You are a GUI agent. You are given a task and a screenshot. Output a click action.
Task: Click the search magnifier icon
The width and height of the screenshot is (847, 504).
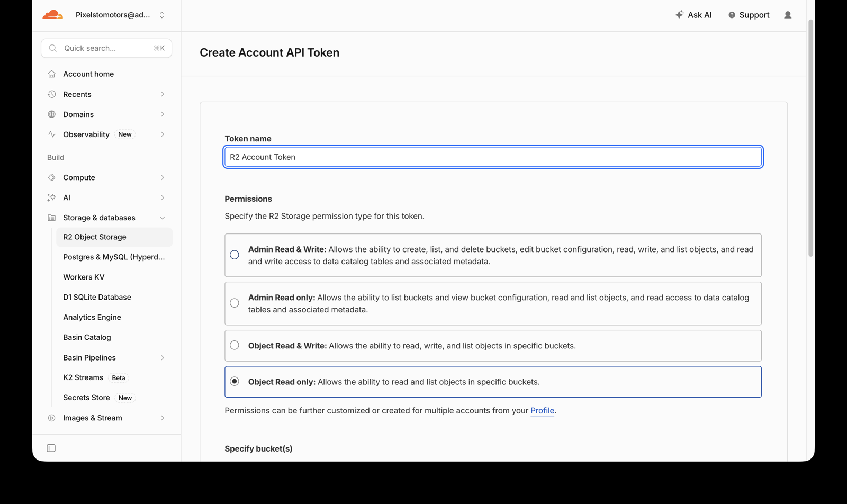tap(53, 48)
